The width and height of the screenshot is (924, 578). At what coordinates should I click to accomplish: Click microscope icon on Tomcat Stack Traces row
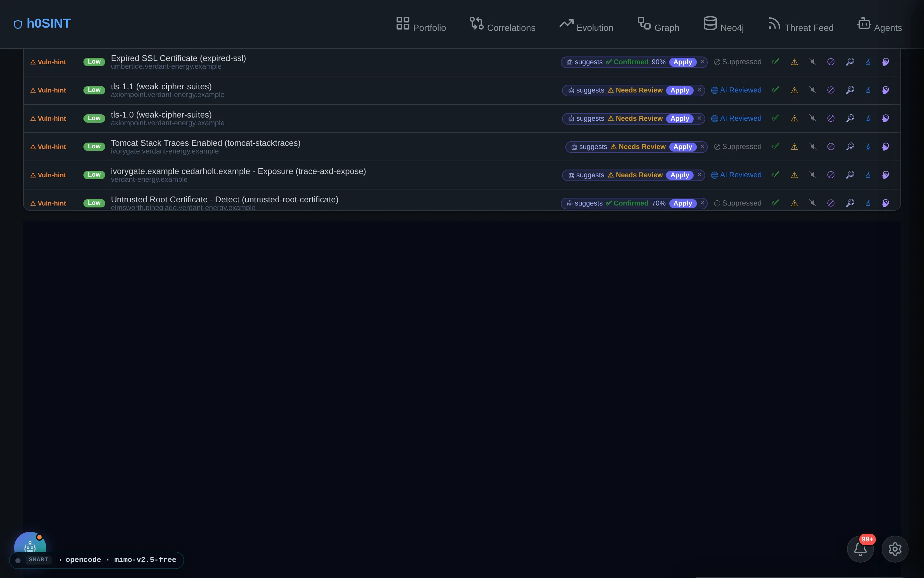point(868,146)
